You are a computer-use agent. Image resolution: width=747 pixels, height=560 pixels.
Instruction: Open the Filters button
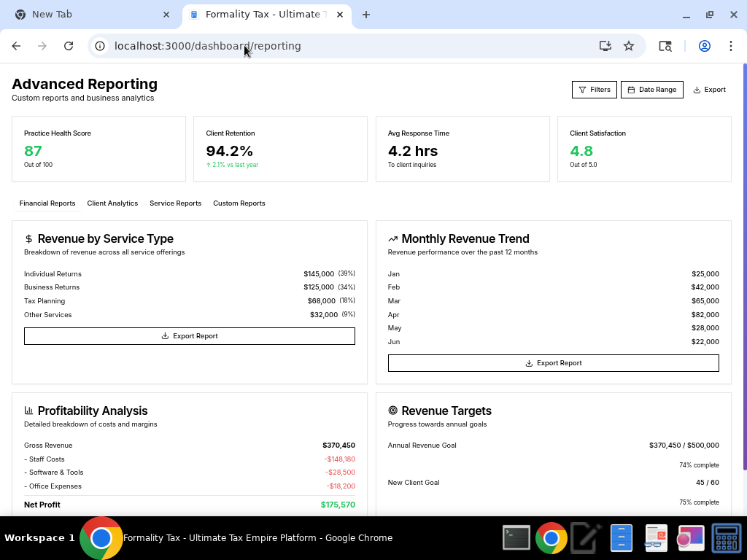(594, 90)
